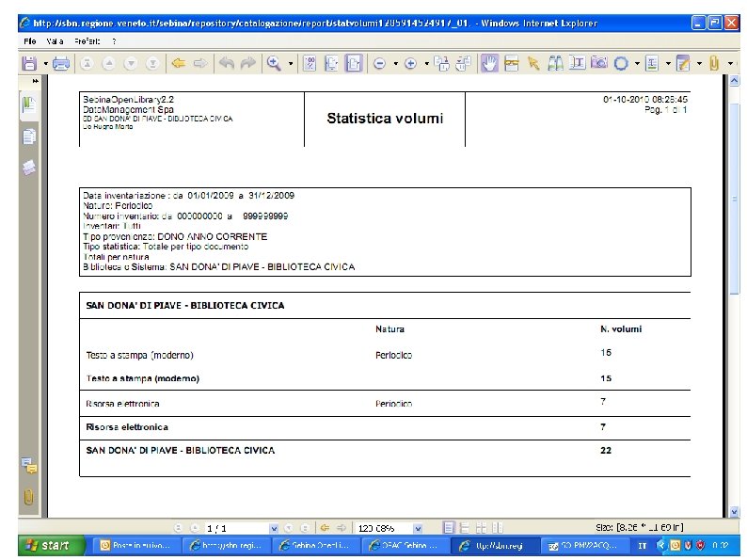
Task: Select the snapshot camera tool
Action: pyautogui.click(x=599, y=63)
